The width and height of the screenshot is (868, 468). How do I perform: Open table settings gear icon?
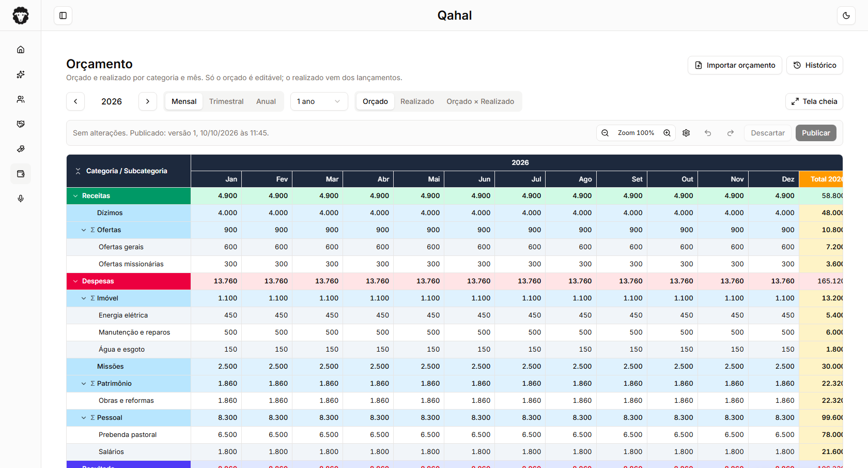(686, 133)
